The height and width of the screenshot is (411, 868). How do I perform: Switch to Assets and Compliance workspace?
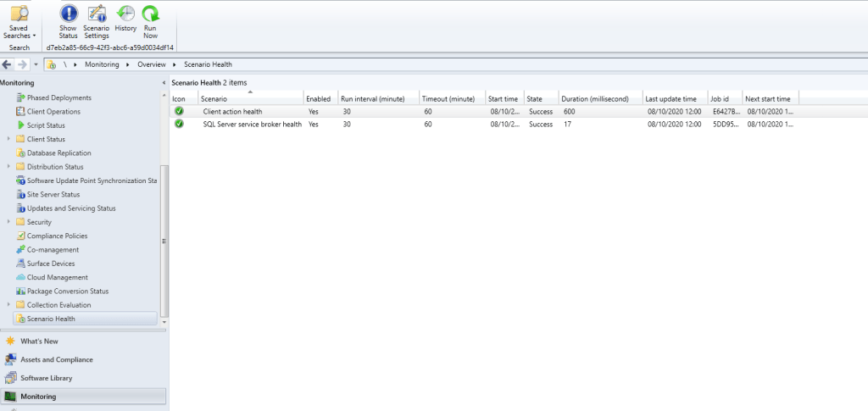point(56,359)
